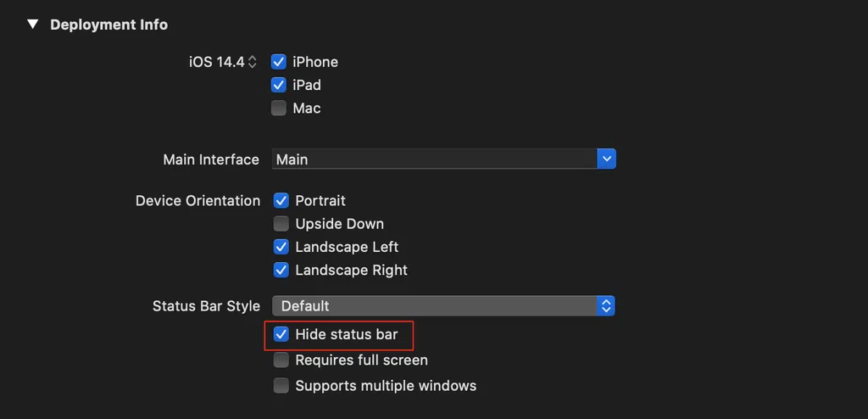
Task: Disable the Portrait orientation checkbox
Action: (x=281, y=200)
